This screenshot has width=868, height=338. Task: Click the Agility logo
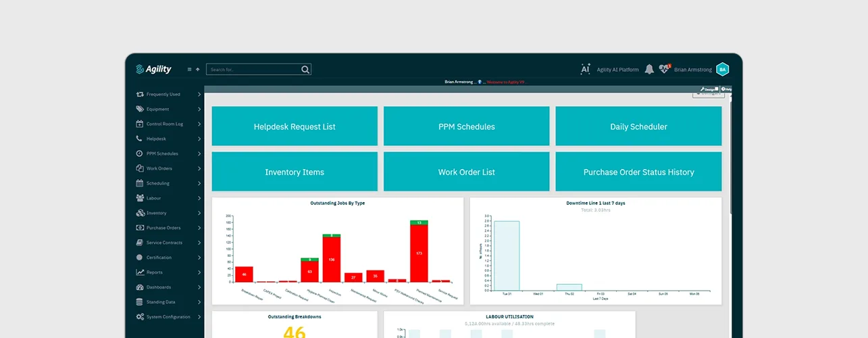coord(153,69)
